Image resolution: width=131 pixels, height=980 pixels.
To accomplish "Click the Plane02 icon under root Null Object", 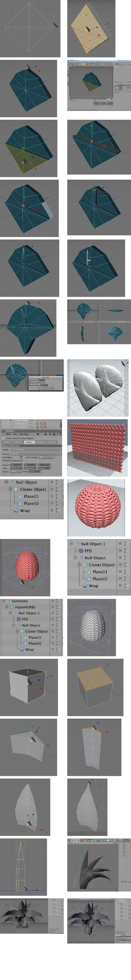I will (20, 503).
